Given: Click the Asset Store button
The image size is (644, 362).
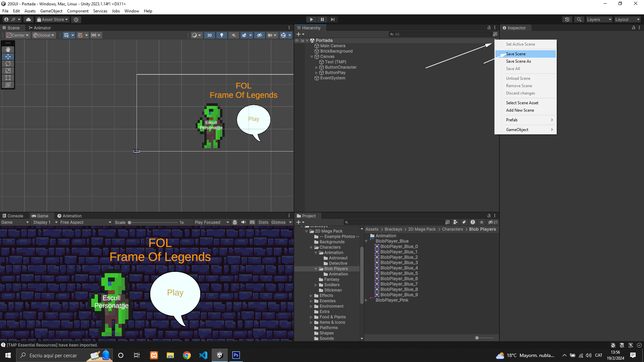Looking at the screenshot, I should point(53,19).
